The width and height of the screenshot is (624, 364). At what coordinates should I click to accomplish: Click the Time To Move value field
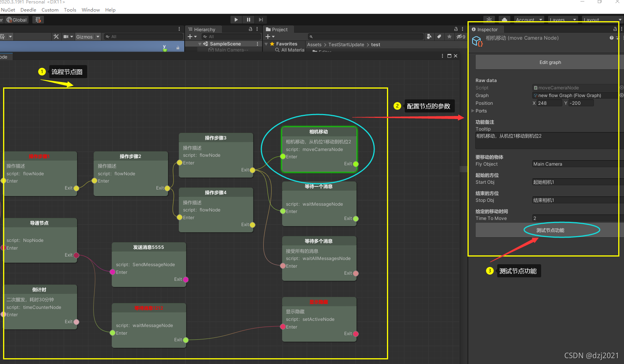tap(578, 218)
